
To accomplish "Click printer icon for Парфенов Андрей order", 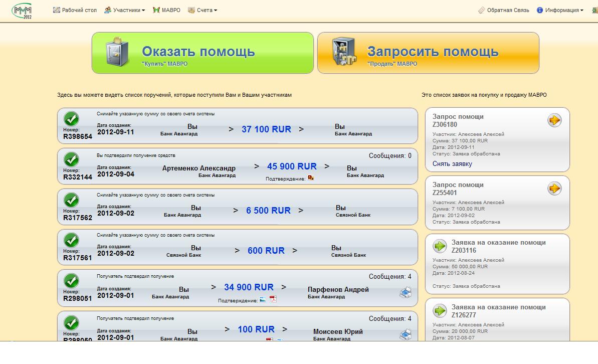I will point(406,292).
